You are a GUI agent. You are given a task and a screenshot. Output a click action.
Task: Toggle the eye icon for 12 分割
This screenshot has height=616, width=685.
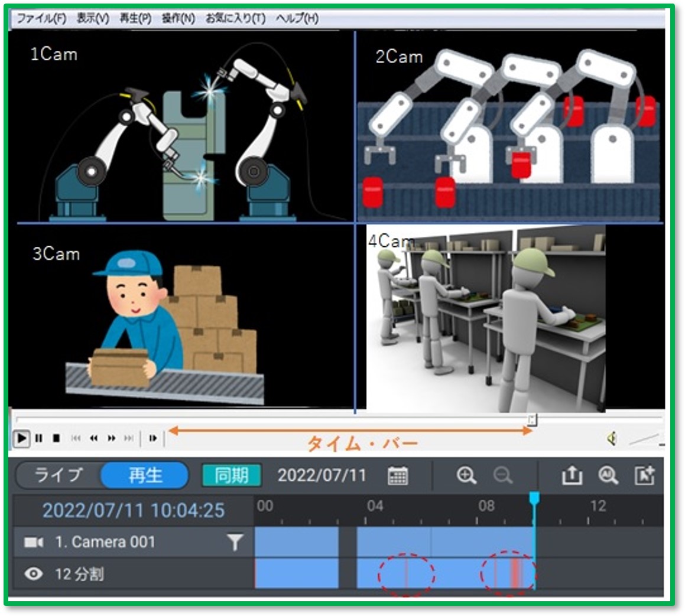(34, 573)
